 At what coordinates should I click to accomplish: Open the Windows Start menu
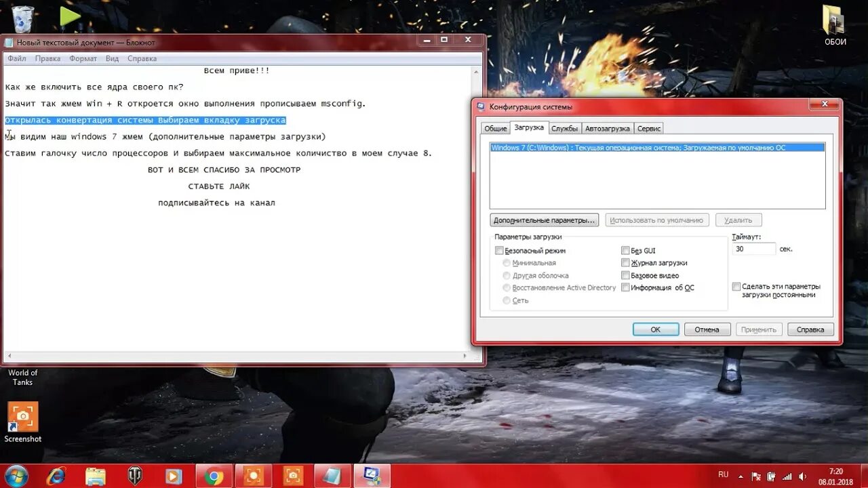pyautogui.click(x=16, y=476)
